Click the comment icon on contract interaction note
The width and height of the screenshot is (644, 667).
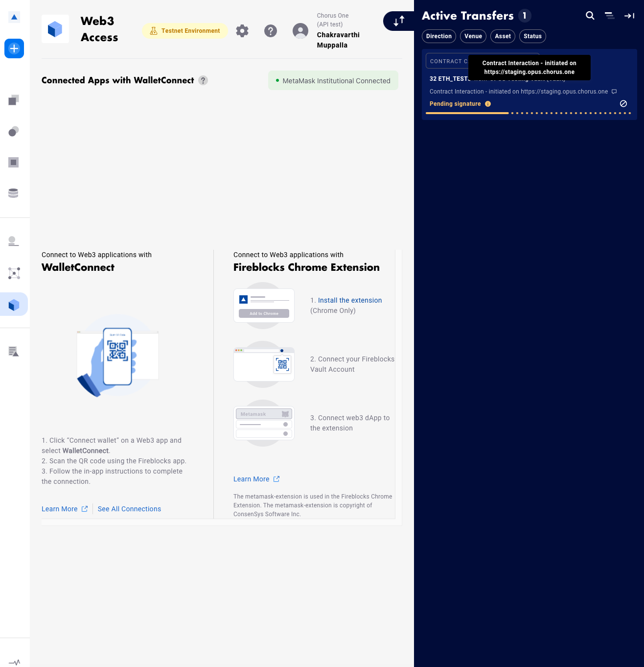[x=614, y=92]
